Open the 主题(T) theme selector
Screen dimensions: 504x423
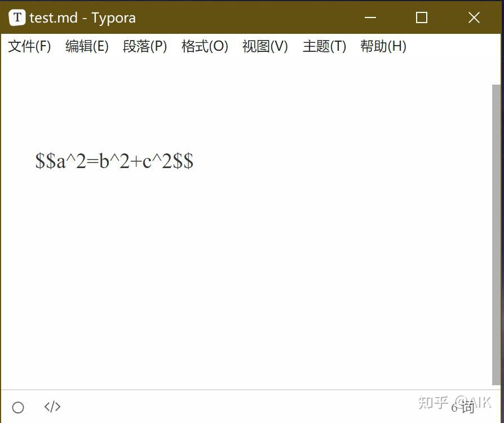(324, 47)
